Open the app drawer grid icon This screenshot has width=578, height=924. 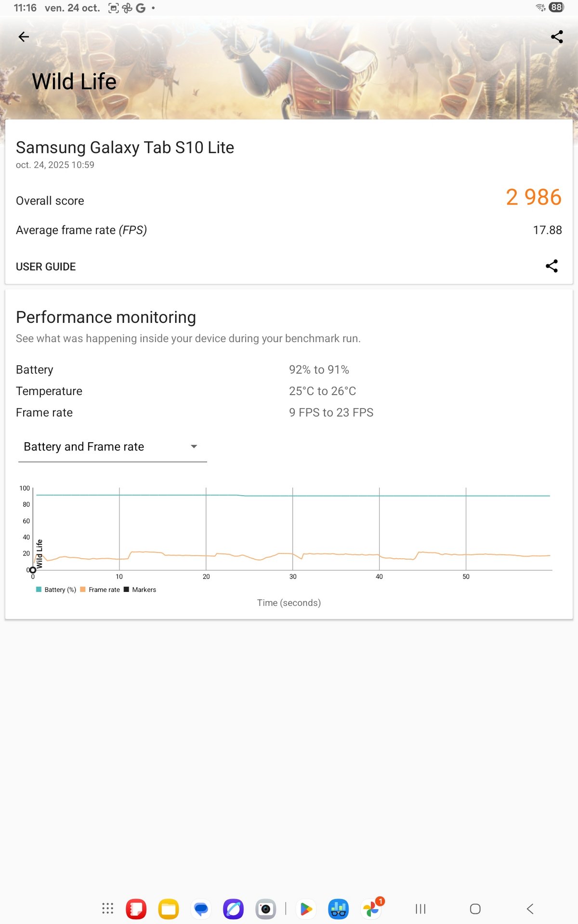(108, 909)
